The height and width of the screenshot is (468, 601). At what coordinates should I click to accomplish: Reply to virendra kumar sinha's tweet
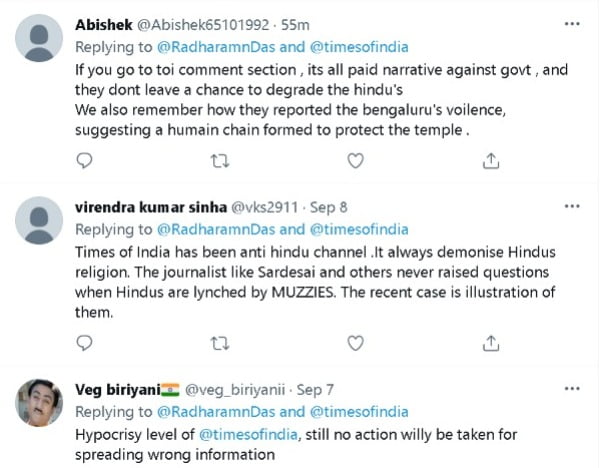point(85,343)
